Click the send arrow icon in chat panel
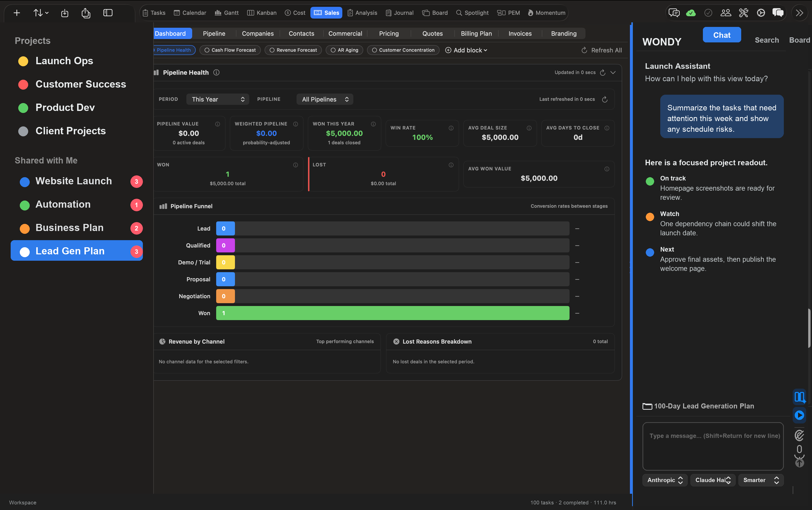812x510 pixels. [x=799, y=463]
